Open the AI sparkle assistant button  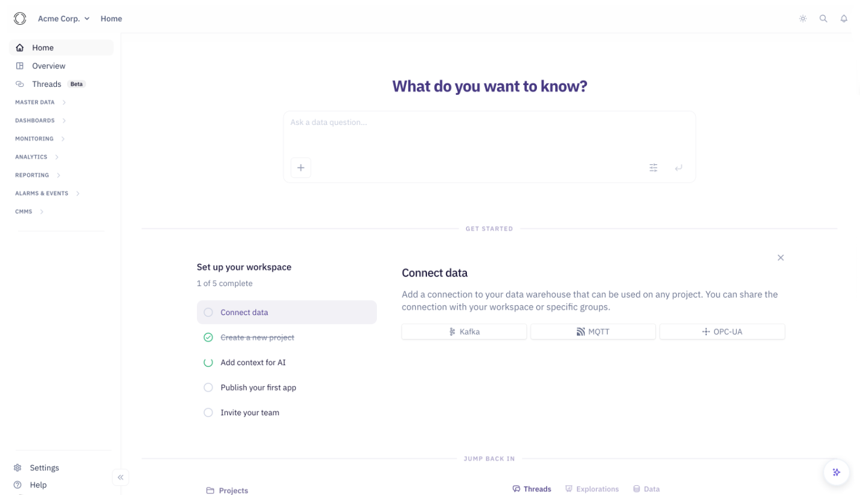(x=837, y=472)
